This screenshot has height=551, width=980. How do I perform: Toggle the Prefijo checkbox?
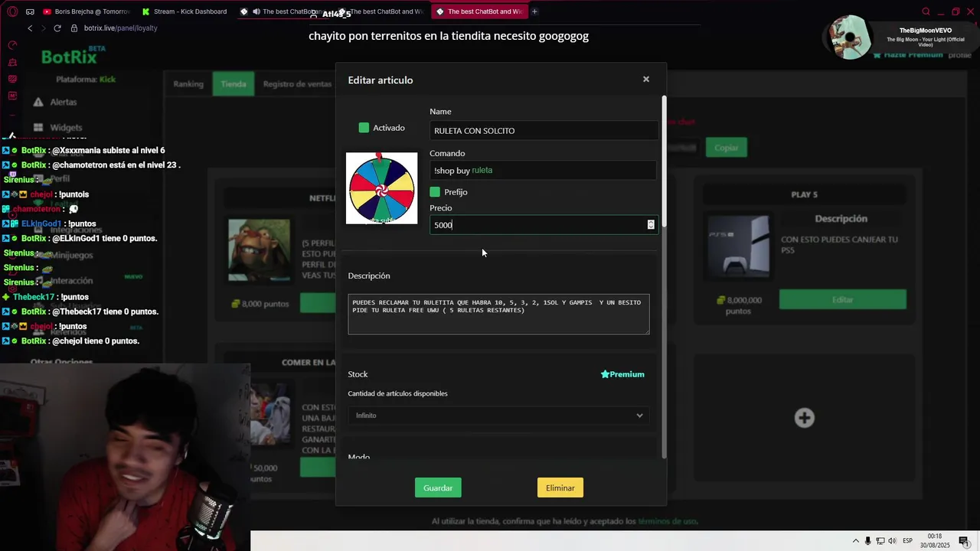point(435,192)
